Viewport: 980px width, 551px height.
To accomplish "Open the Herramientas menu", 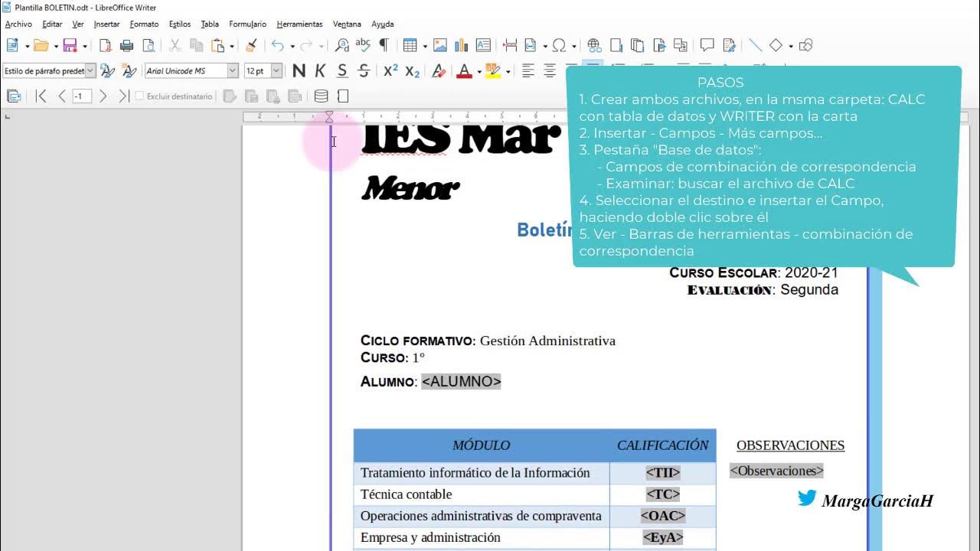I will point(299,24).
